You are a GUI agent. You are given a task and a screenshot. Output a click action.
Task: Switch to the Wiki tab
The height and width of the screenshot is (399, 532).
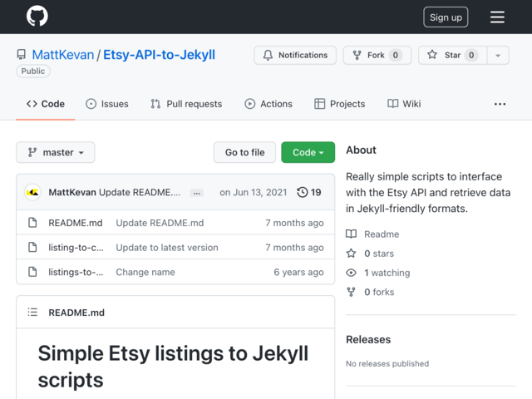[x=404, y=104]
